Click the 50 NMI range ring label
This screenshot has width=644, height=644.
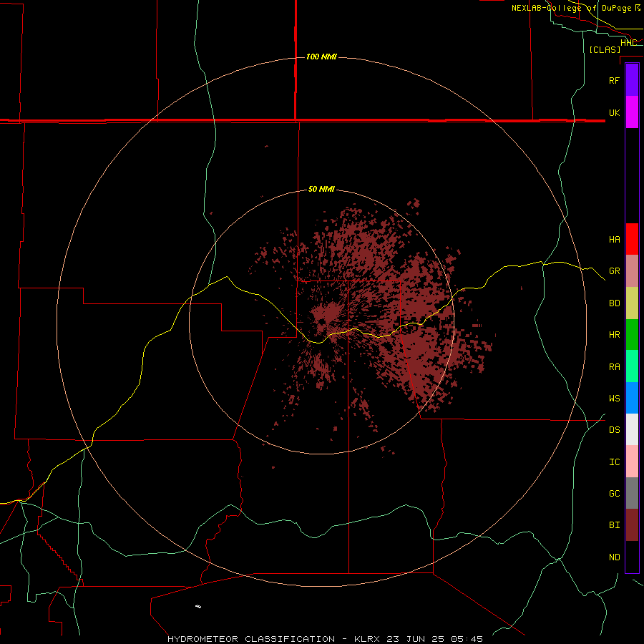click(321, 189)
